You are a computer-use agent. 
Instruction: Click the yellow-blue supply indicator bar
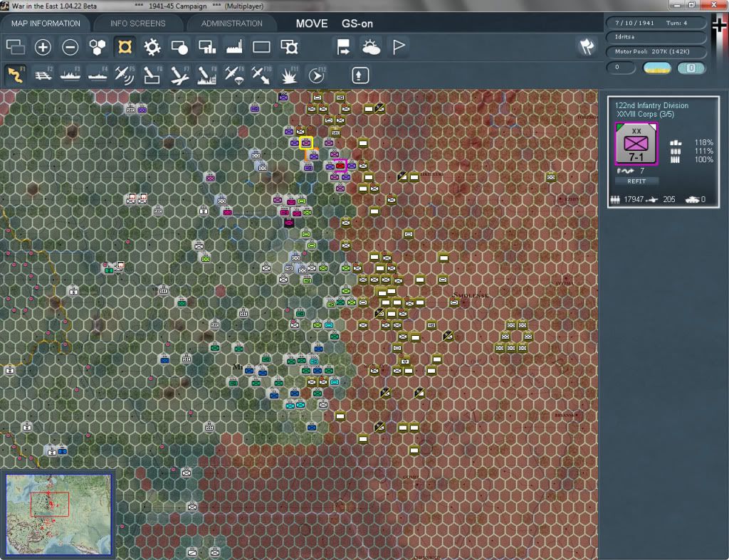(x=656, y=68)
